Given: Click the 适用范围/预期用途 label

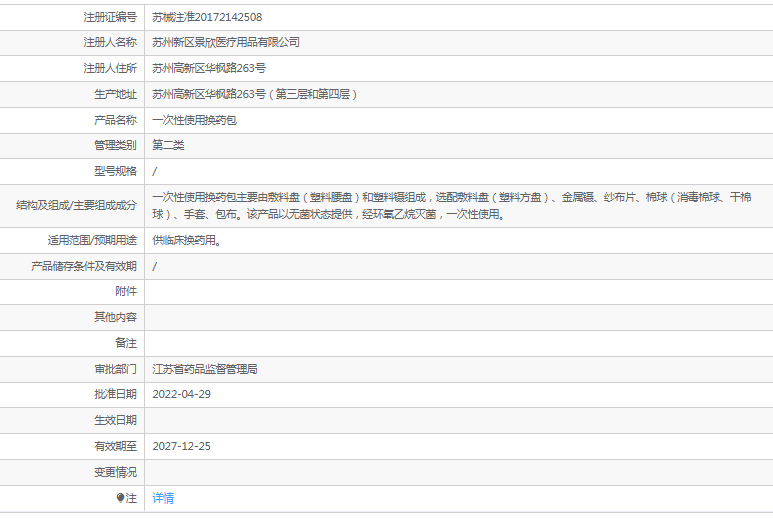Looking at the screenshot, I should coord(92,240).
